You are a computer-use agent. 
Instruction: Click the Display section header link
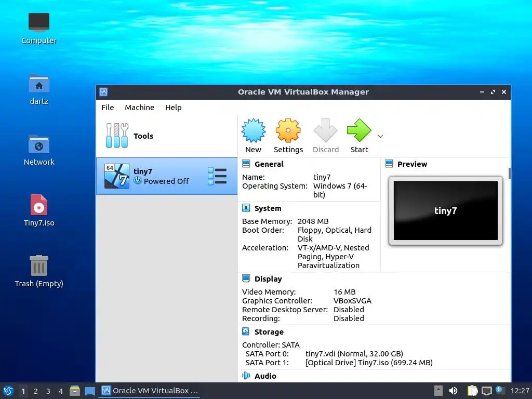(x=268, y=279)
